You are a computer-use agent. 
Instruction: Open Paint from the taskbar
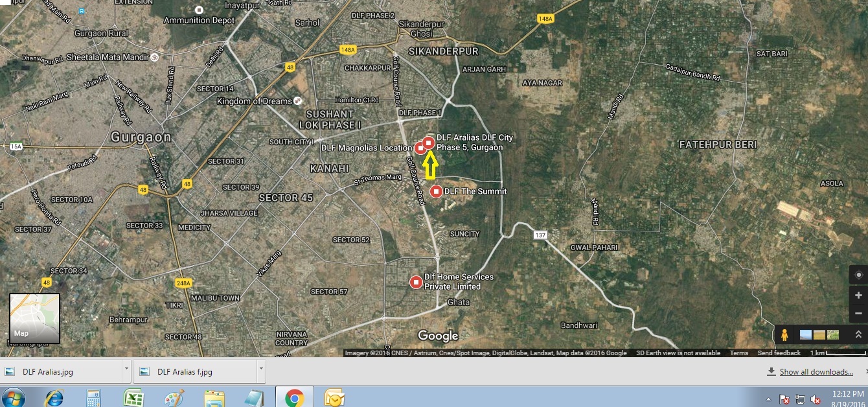point(174,397)
